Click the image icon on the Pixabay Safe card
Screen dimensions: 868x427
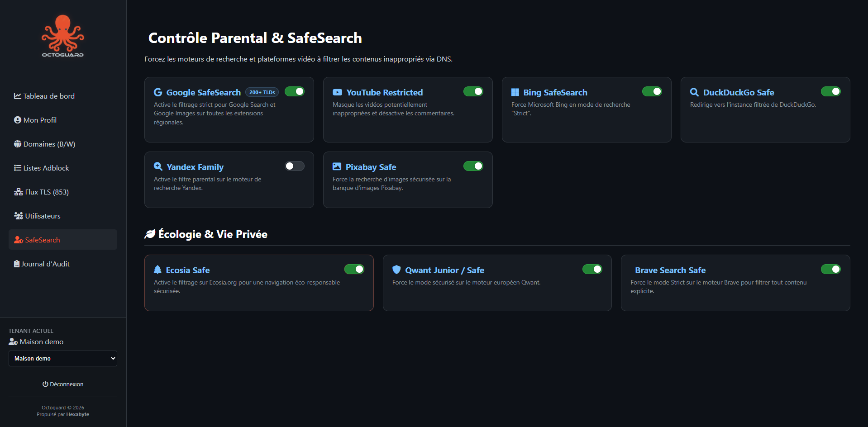click(337, 166)
